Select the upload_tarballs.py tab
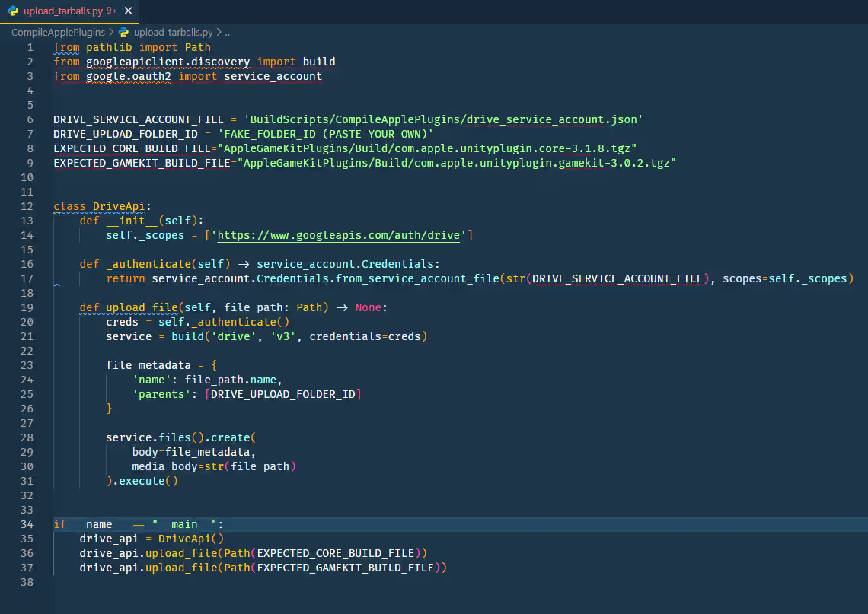Viewport: 868px width, 614px height. [x=61, y=11]
